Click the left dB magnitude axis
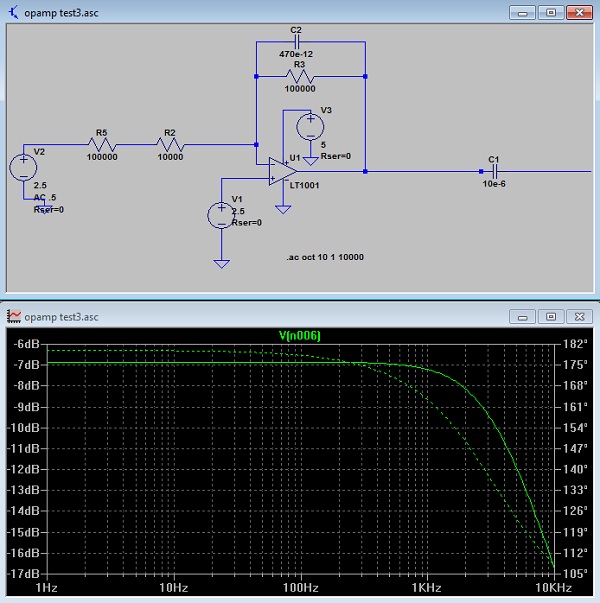Screen dimensions: 600x603 pyautogui.click(x=22, y=460)
